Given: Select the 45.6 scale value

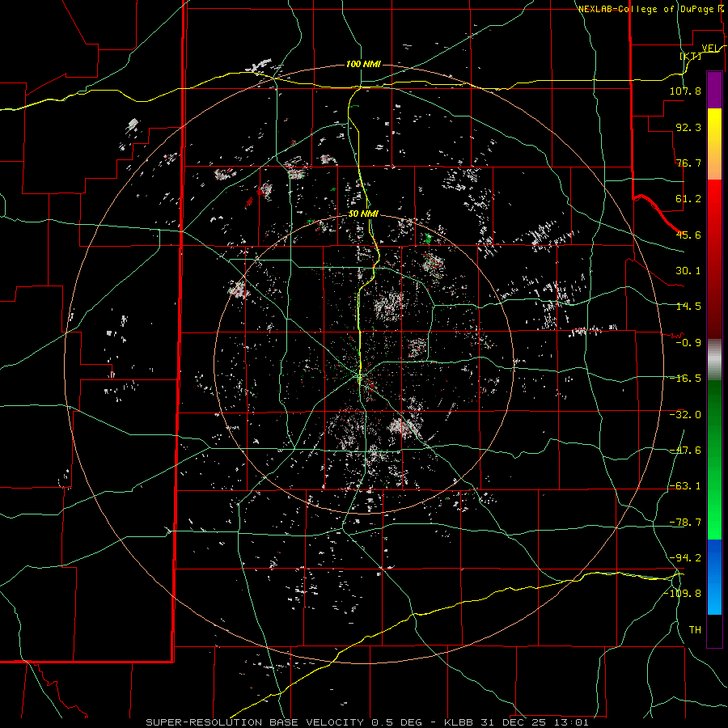Looking at the screenshot, I should (688, 235).
